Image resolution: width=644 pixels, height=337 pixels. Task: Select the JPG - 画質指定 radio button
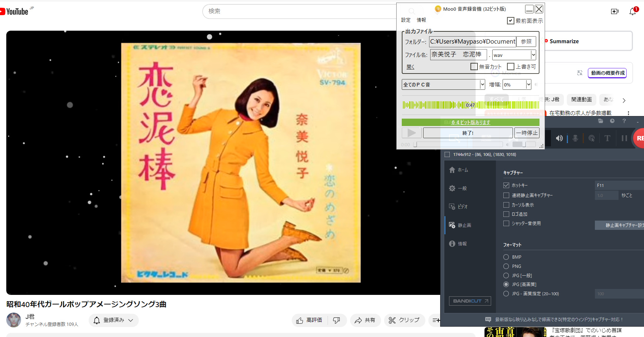(506, 293)
